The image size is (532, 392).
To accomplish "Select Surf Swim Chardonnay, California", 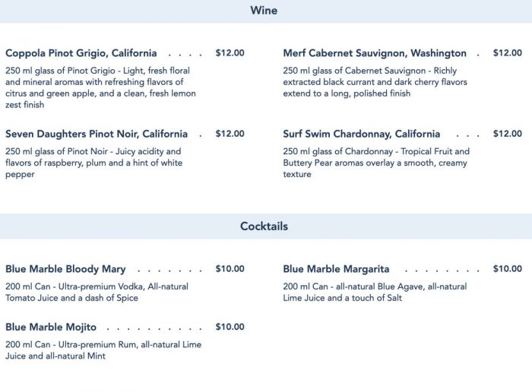I will (x=362, y=134).
